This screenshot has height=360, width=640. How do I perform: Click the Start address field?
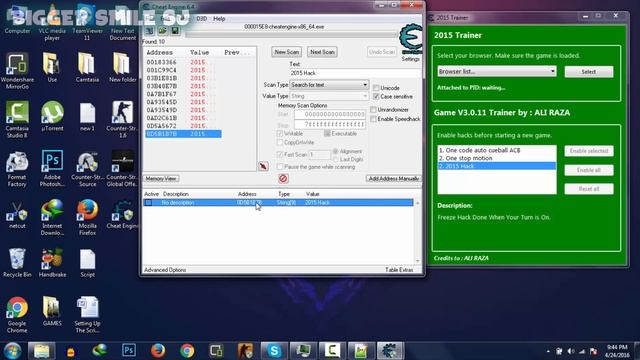click(x=330, y=115)
